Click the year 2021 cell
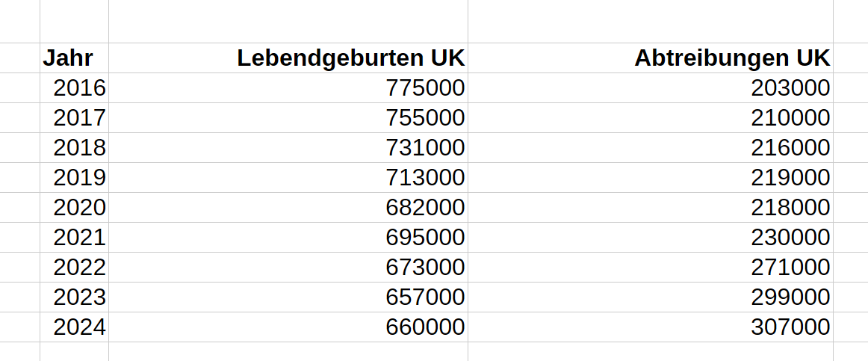Viewport: 868px width, 361px height. pyautogui.click(x=79, y=238)
